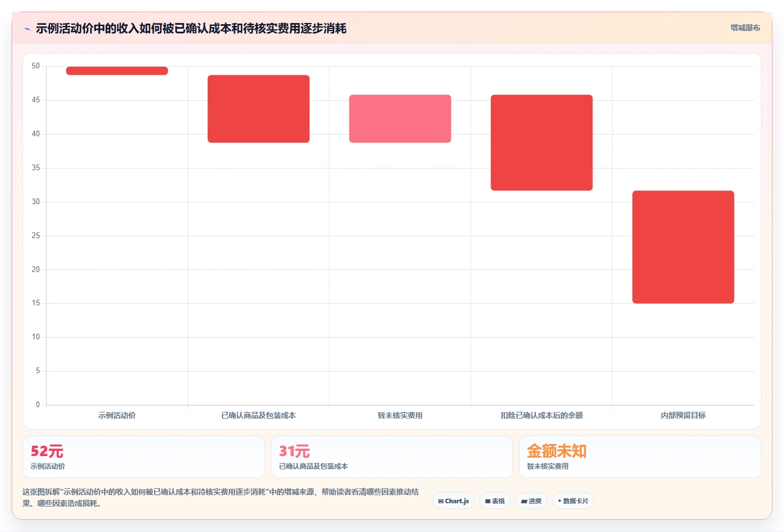
Task: Click the 已确认商品及包装成本 caption under 31元
Action: coord(313,466)
